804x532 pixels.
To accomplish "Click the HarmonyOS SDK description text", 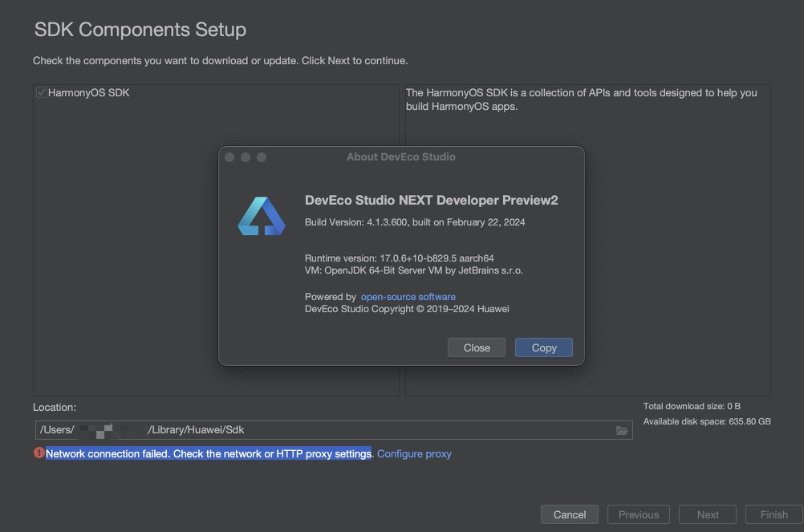I will (x=582, y=99).
